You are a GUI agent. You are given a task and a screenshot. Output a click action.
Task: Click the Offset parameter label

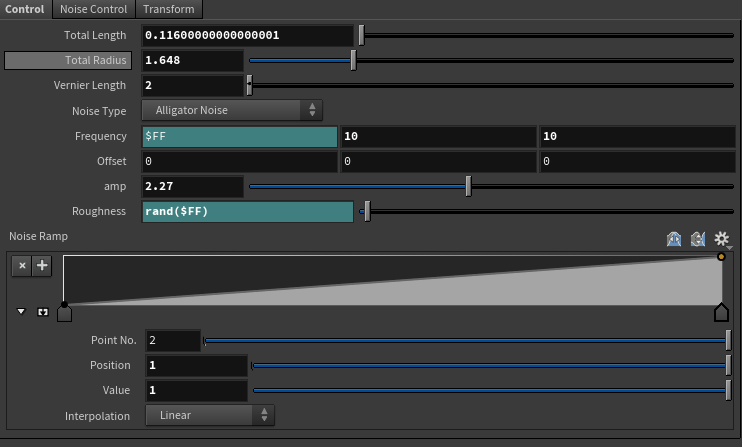coord(112,161)
